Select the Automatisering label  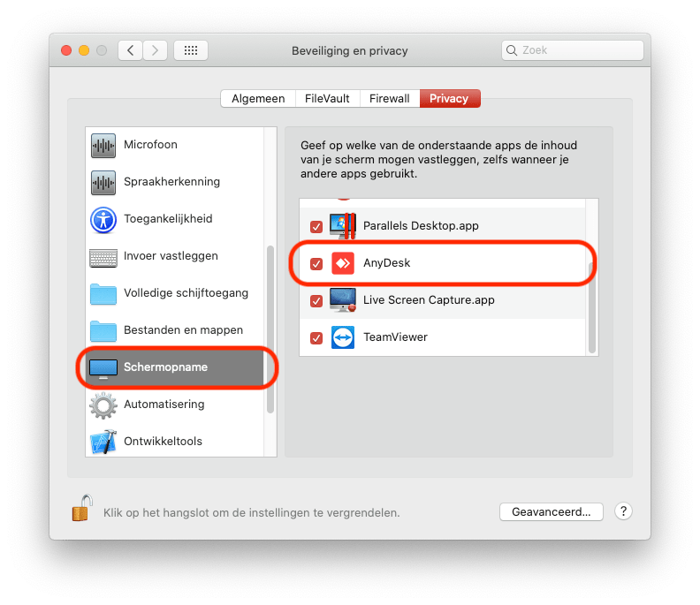click(164, 404)
